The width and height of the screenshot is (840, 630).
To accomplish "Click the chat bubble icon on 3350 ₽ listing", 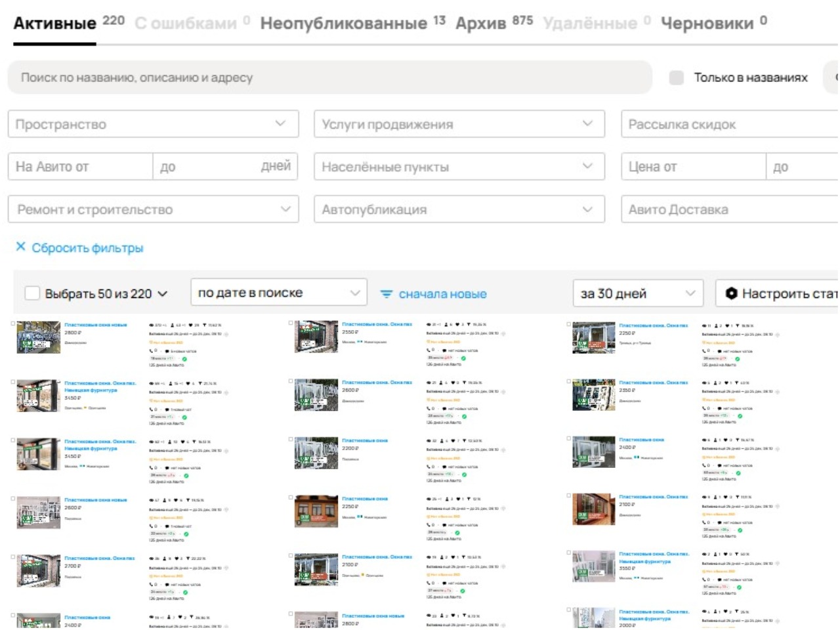I will coord(720,580).
